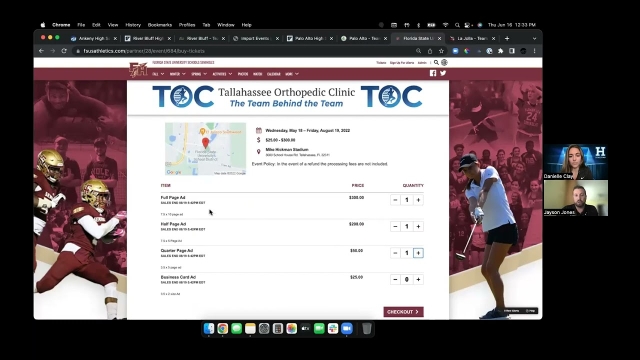Increase Business Card Ad quantity
The height and width of the screenshot is (360, 640).
pyautogui.click(x=418, y=280)
